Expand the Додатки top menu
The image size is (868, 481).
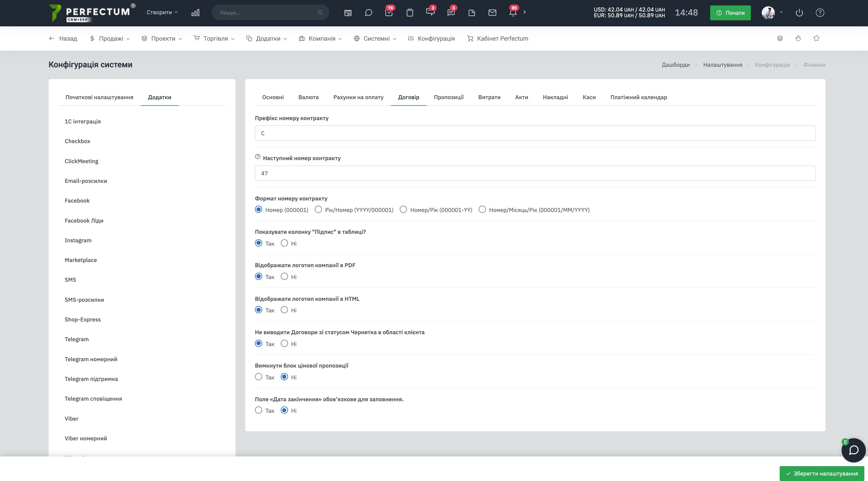266,39
